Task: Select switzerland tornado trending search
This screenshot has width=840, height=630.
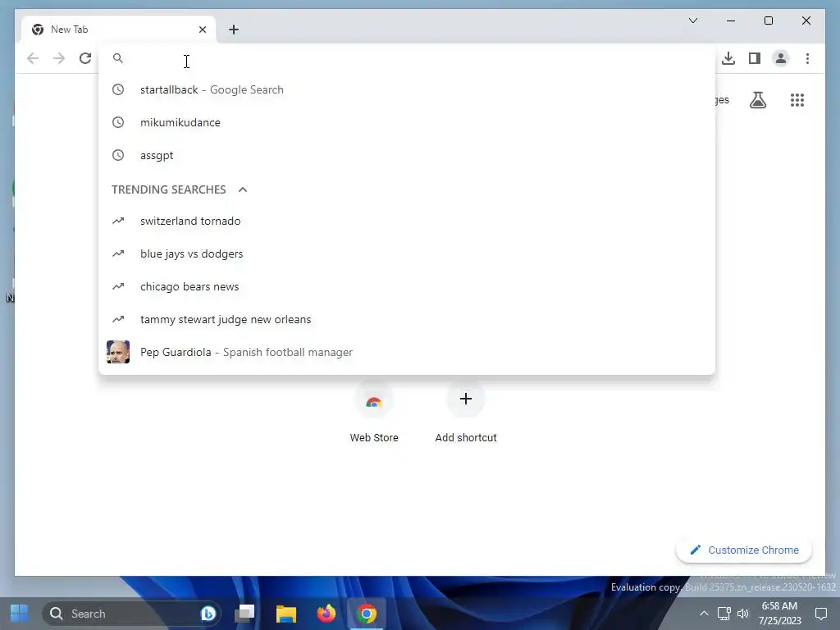Action: click(407, 221)
